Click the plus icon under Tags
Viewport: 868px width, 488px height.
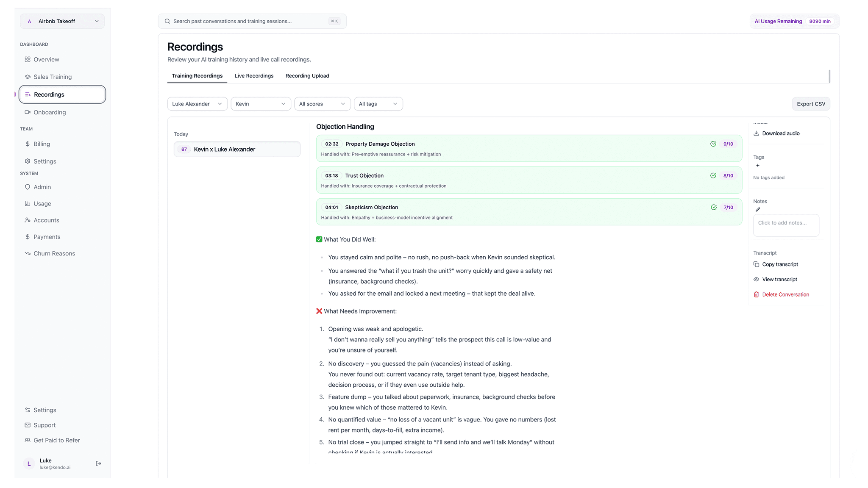tap(758, 166)
